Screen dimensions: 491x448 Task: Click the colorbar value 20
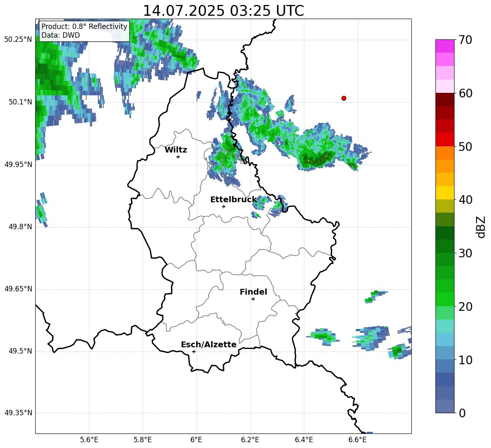point(466,307)
